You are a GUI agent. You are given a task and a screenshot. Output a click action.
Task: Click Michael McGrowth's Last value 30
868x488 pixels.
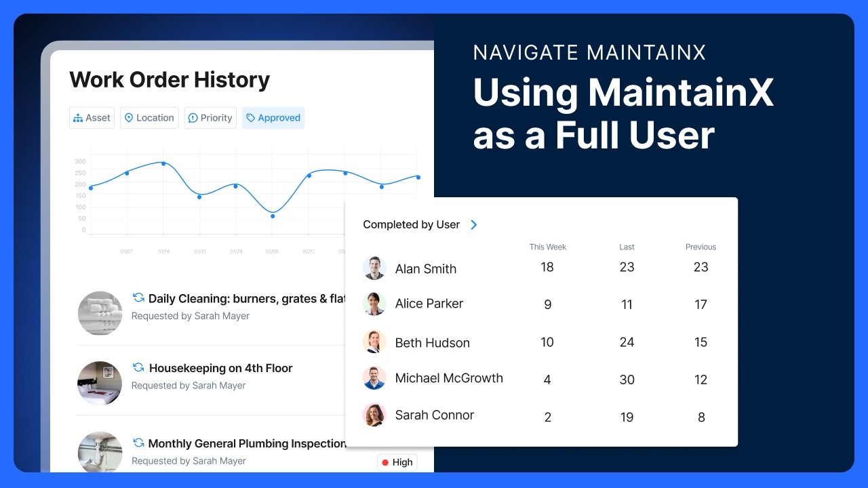(x=627, y=380)
